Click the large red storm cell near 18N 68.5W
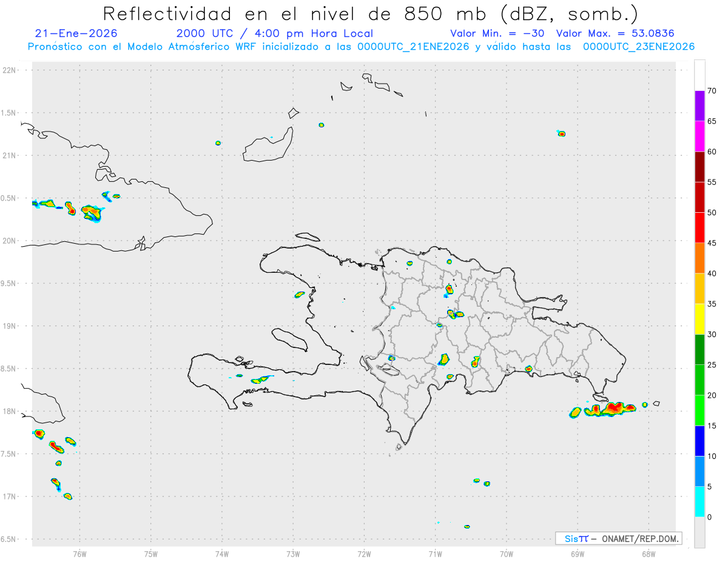 [x=610, y=409]
